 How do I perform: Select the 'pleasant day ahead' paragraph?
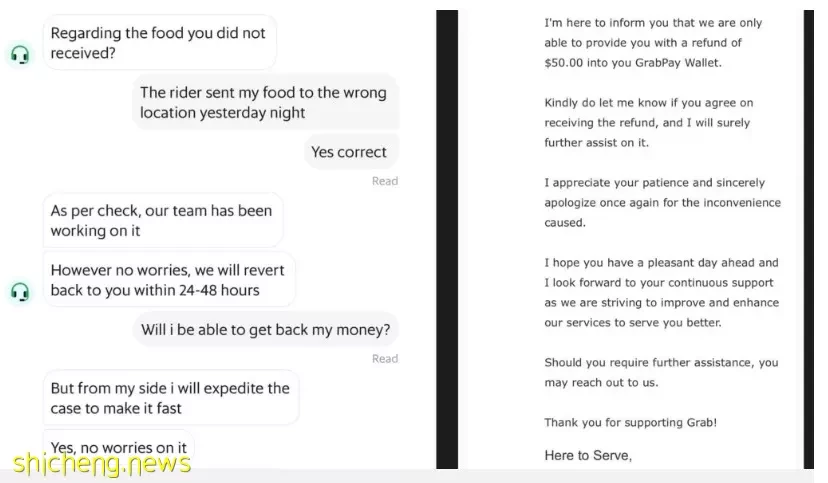(662, 292)
